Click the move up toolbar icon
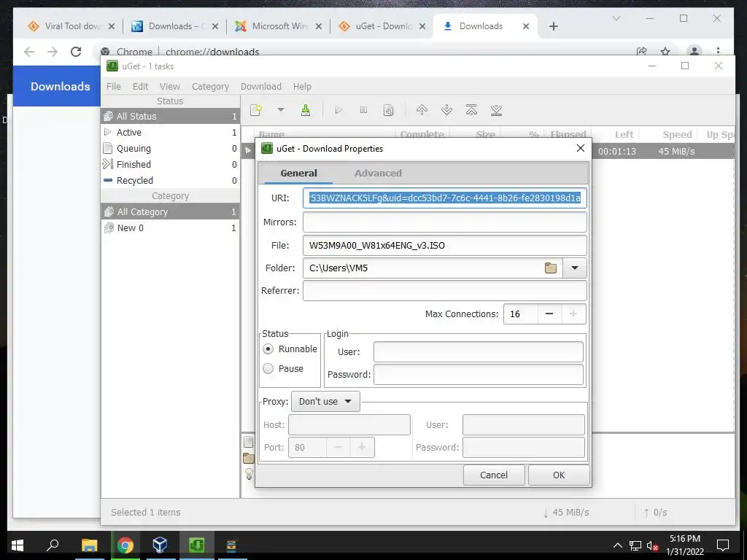This screenshot has height=560, width=747. (x=422, y=110)
